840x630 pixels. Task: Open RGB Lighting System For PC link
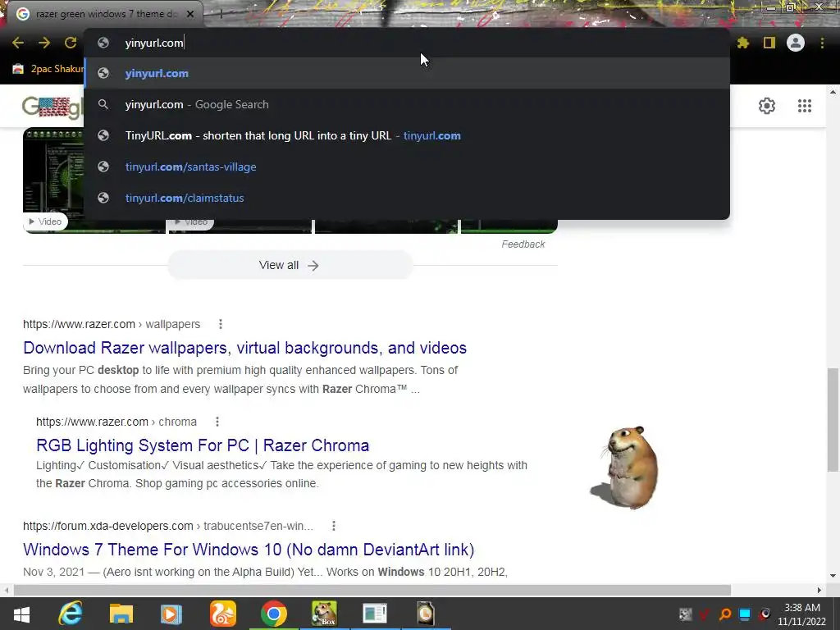point(203,445)
